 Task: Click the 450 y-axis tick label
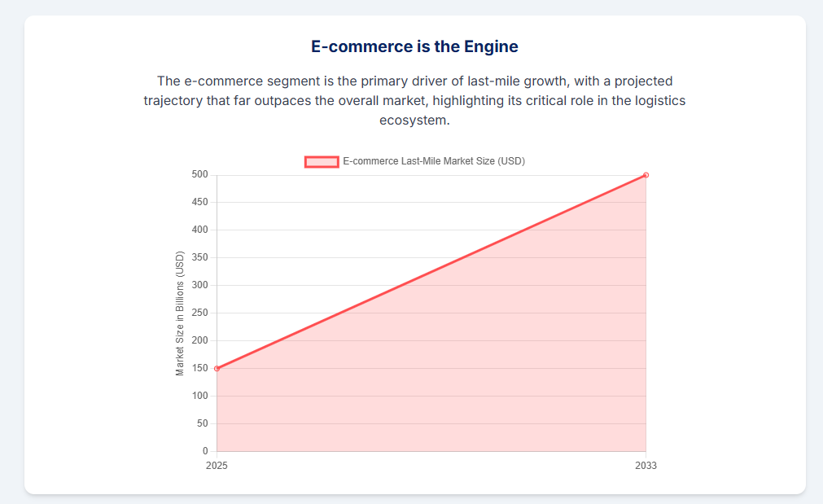(200, 203)
